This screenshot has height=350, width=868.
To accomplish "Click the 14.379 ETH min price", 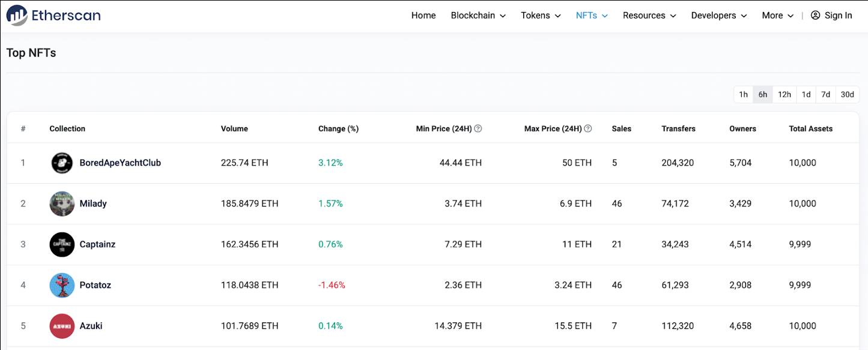I will click(458, 326).
